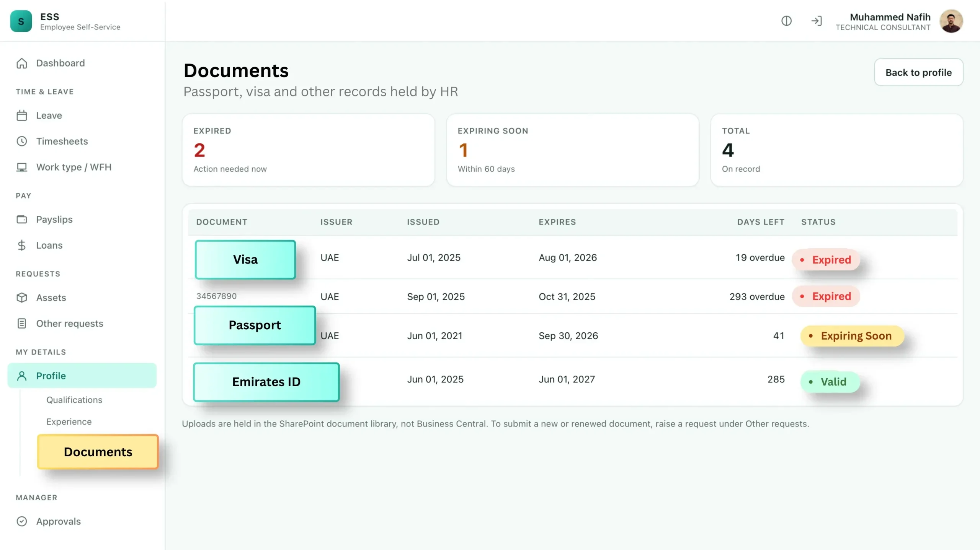Select Qualifications under Profile
Image resolution: width=980 pixels, height=550 pixels.
tap(74, 400)
